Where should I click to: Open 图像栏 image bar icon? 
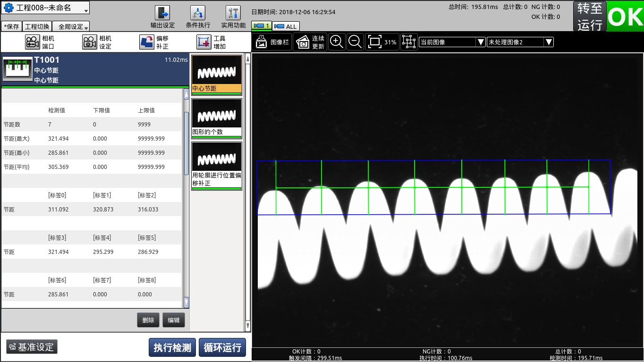272,42
